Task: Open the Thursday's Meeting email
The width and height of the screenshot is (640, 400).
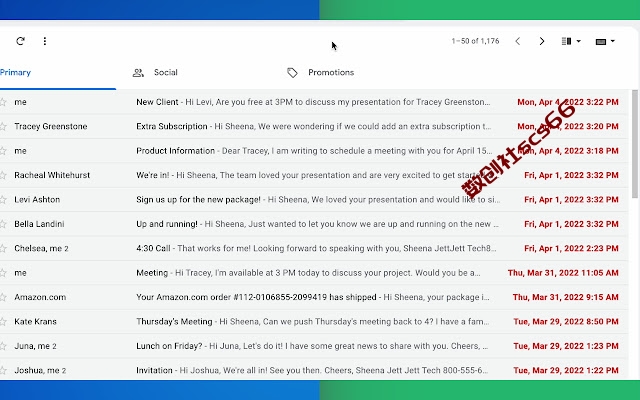Action: (x=313, y=322)
